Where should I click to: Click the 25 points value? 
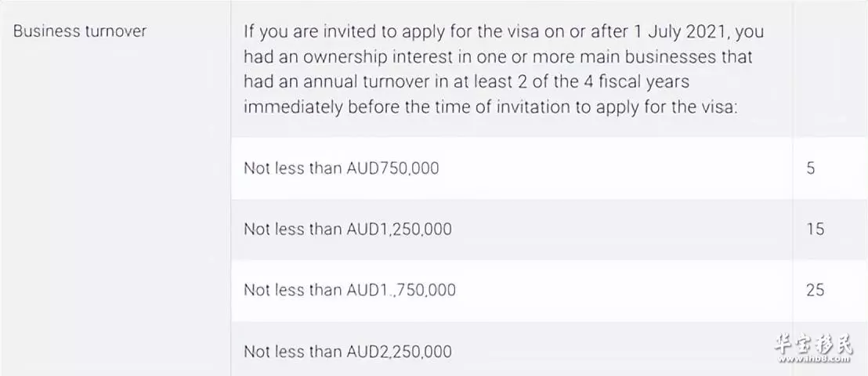(815, 290)
